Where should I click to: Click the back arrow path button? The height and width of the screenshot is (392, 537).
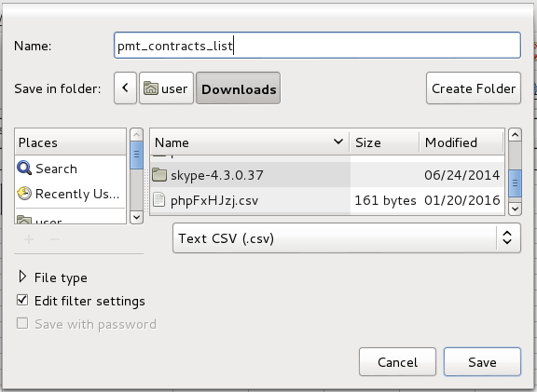[x=125, y=88]
